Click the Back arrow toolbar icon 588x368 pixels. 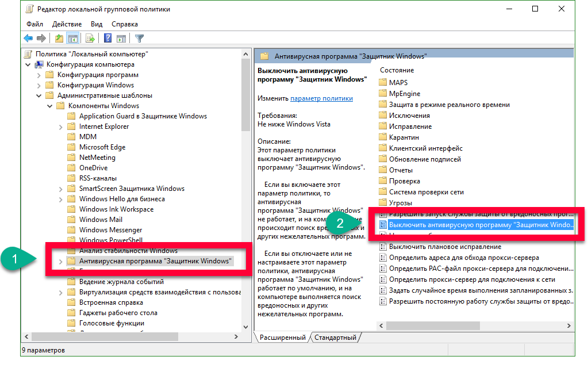pos(28,39)
